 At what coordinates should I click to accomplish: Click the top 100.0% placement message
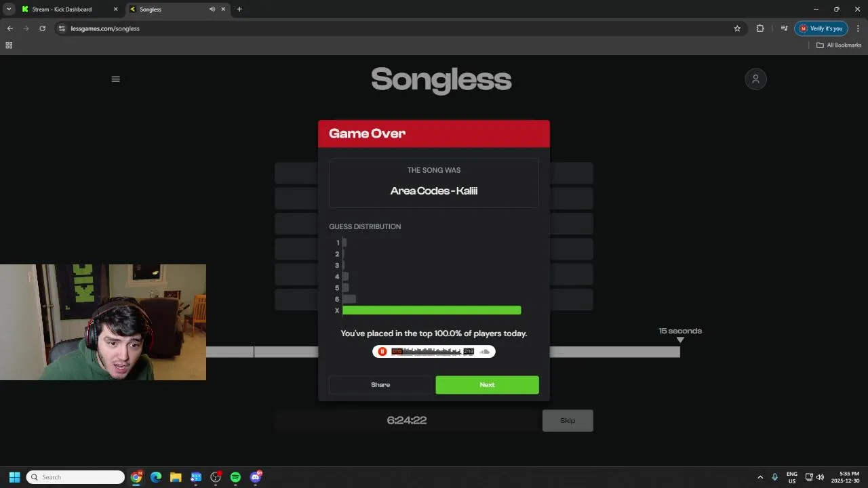434,333
